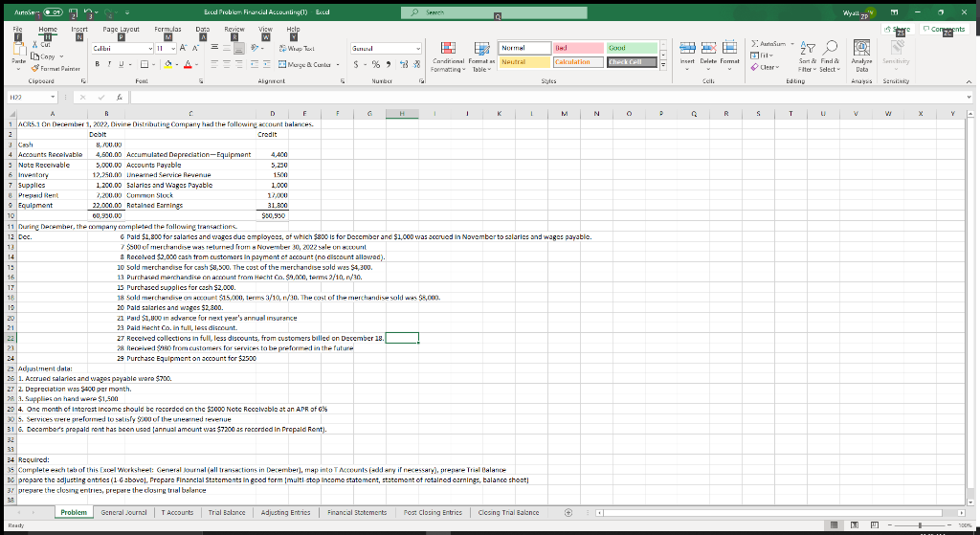Apply the Check Cell style
The height and width of the screenshot is (535, 980).
(632, 62)
